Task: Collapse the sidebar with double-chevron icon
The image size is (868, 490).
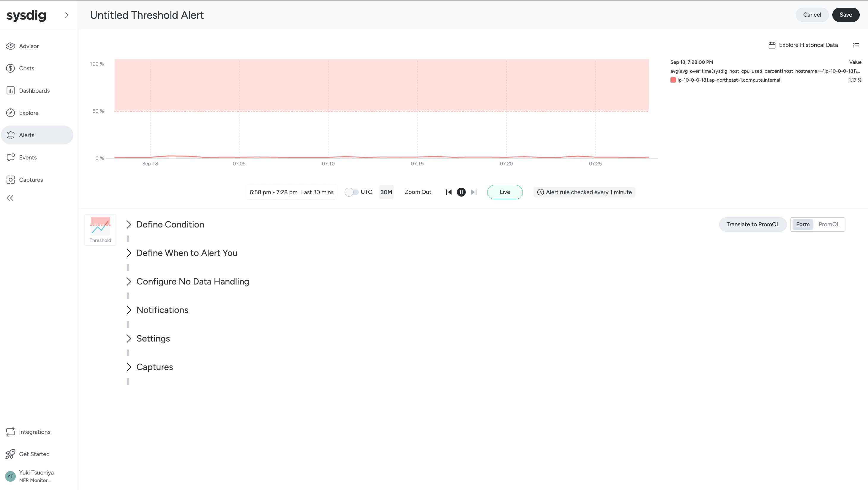Action: (x=10, y=198)
